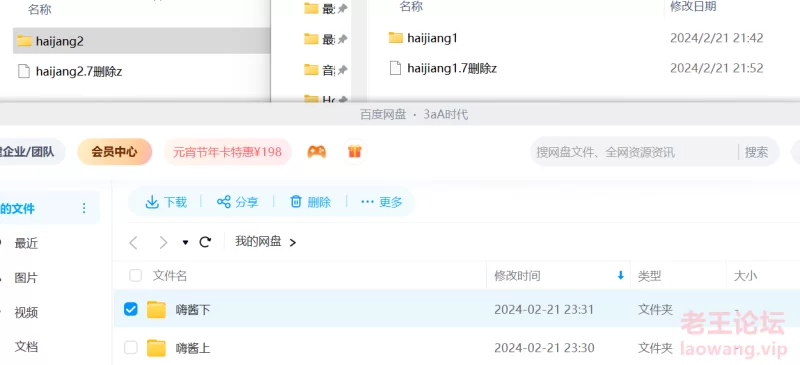Go back with the left arrow
The width and height of the screenshot is (800, 365).
pos(134,242)
